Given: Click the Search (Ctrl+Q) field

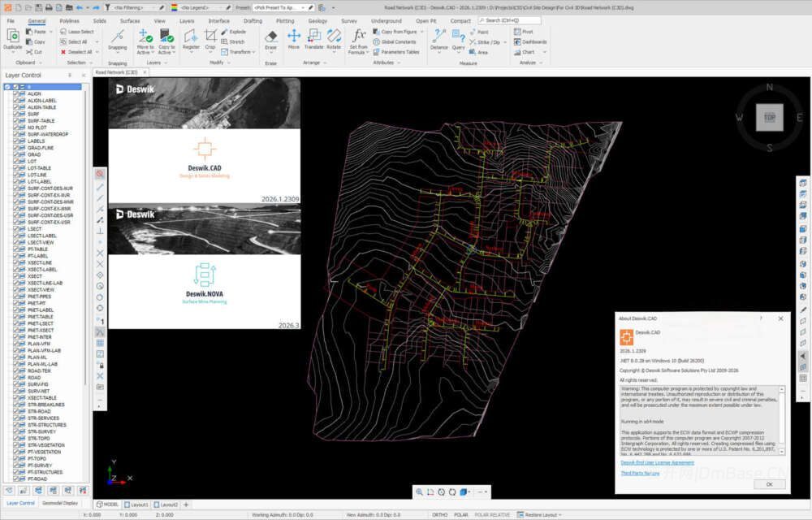Looking at the screenshot, I should [510, 20].
